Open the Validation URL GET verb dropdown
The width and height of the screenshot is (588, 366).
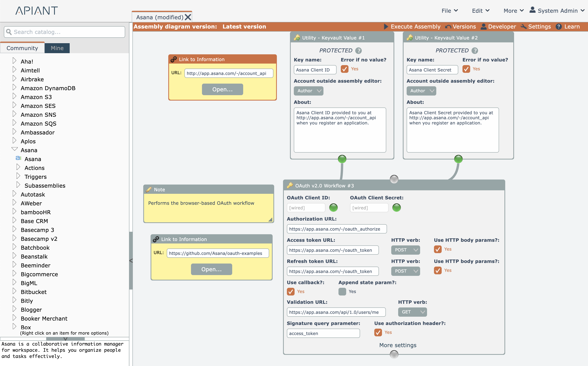point(412,312)
